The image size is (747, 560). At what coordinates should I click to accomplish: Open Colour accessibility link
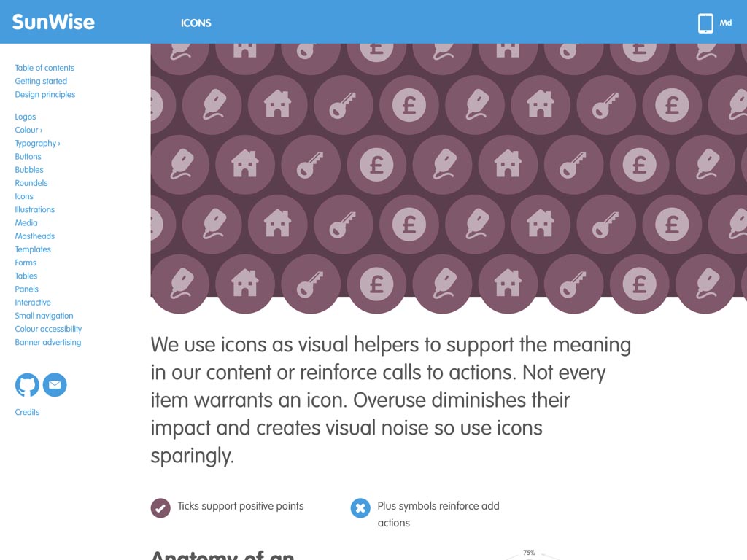coord(48,329)
